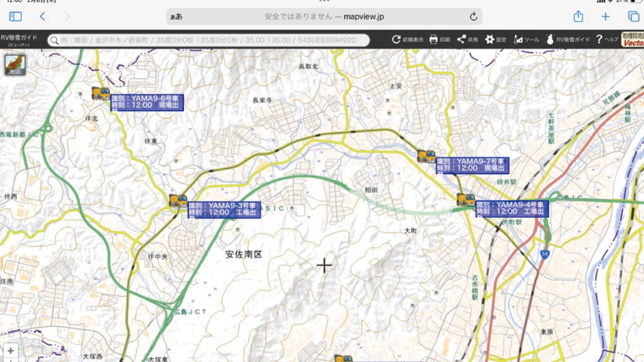Go back with the browser back arrow
This screenshot has height=362, width=644.
[x=43, y=16]
